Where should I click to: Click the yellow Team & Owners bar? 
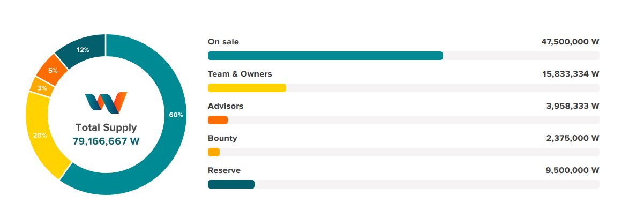click(247, 88)
